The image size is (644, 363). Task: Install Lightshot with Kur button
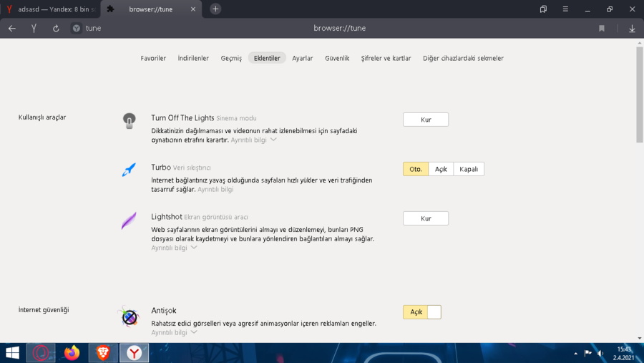pyautogui.click(x=426, y=218)
